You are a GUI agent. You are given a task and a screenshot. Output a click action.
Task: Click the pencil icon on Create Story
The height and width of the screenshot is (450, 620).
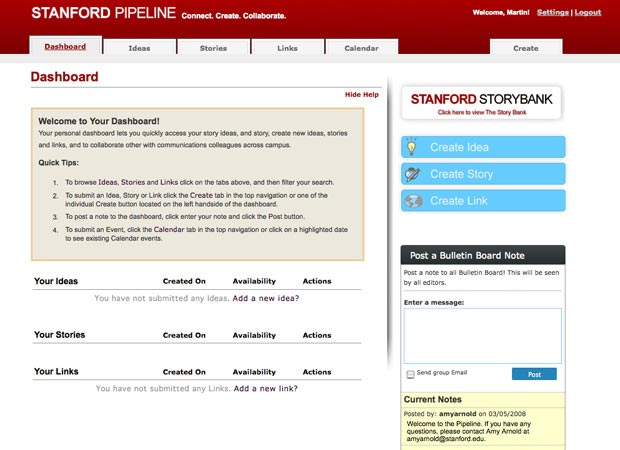(413, 174)
